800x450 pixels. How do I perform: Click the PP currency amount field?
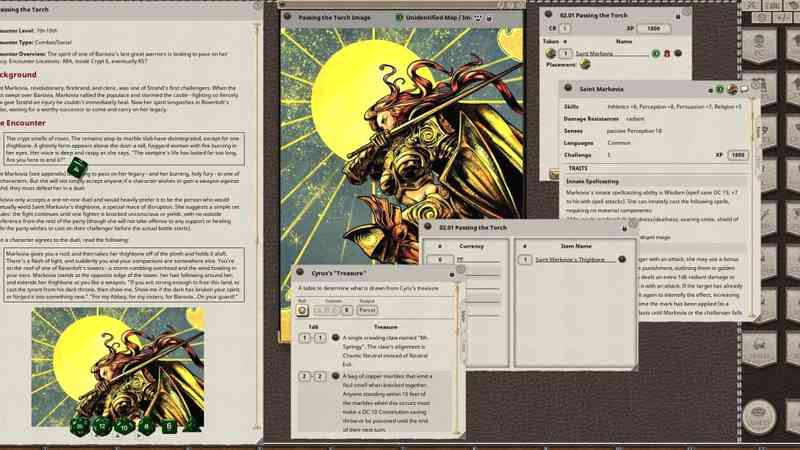click(438, 259)
